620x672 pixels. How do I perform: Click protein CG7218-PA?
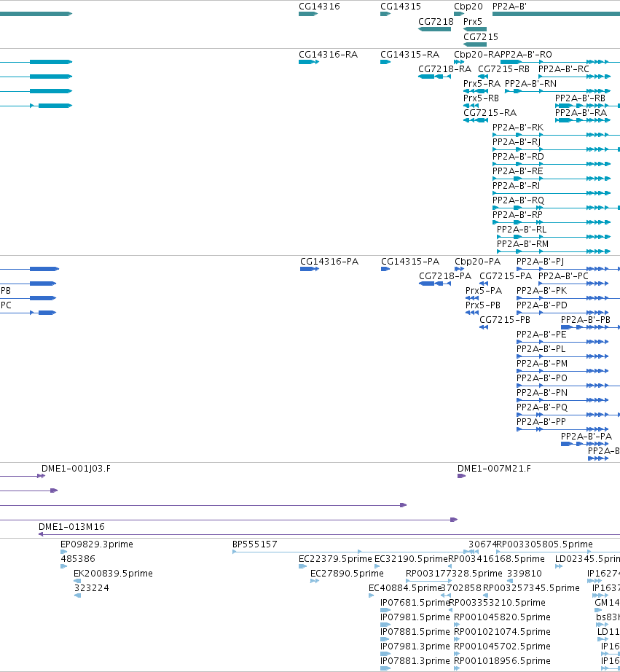[x=445, y=276]
